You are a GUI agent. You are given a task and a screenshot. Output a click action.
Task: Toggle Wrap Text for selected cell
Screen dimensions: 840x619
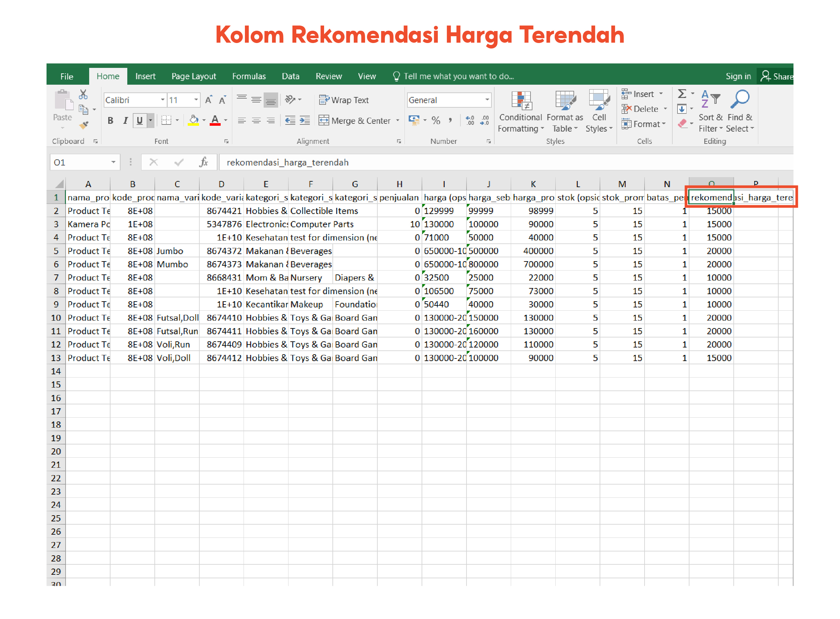coord(343,100)
